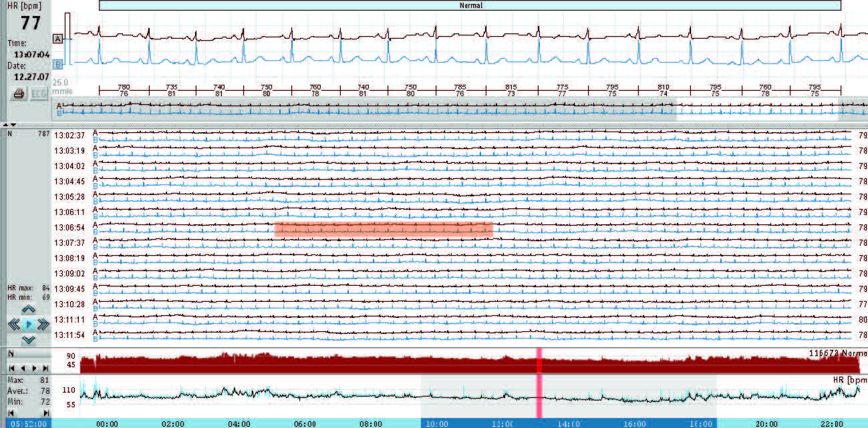This screenshot has height=428, width=868.
Task: Click the Normal classification bar at top
Action: tap(470, 5)
